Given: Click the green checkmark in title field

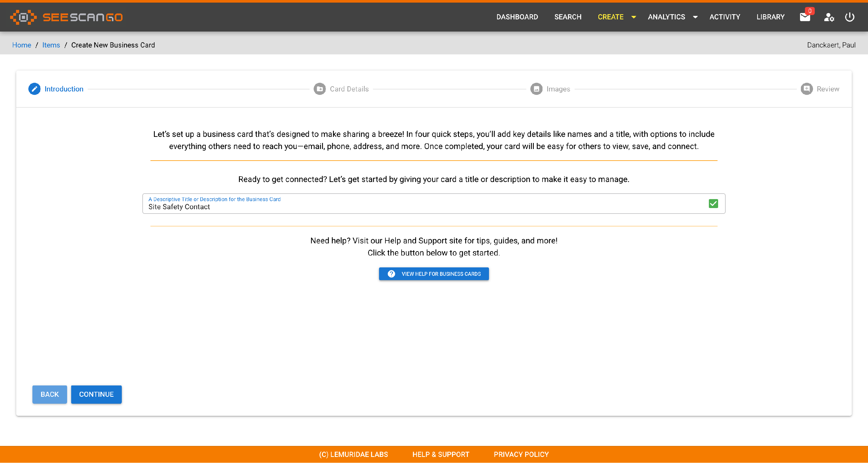Looking at the screenshot, I should tap(713, 203).
